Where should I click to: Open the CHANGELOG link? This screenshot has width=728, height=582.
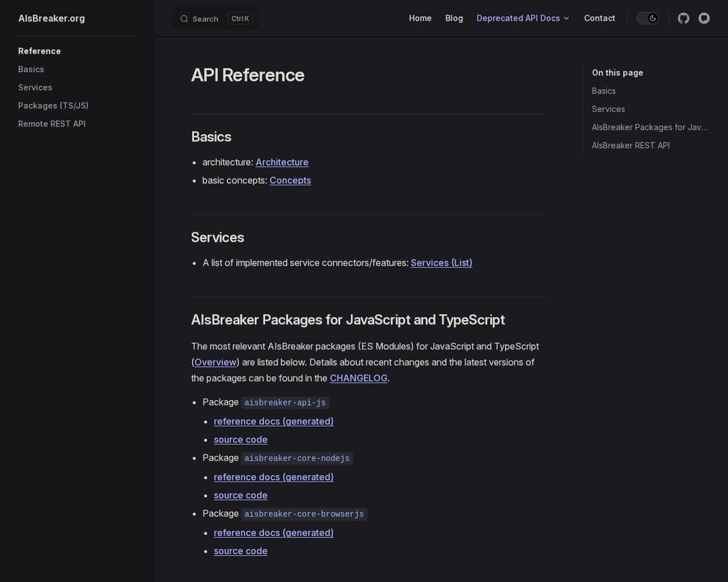(359, 379)
